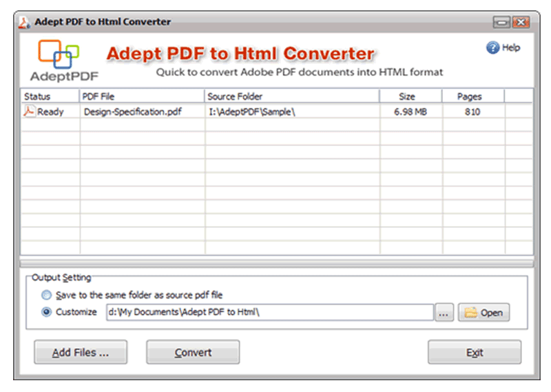Sort files by Size column header
The width and height of the screenshot is (551, 392).
[x=410, y=96]
